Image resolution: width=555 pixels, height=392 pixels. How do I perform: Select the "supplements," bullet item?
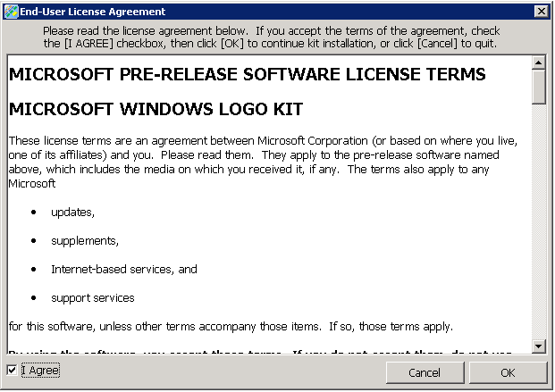pos(85,241)
